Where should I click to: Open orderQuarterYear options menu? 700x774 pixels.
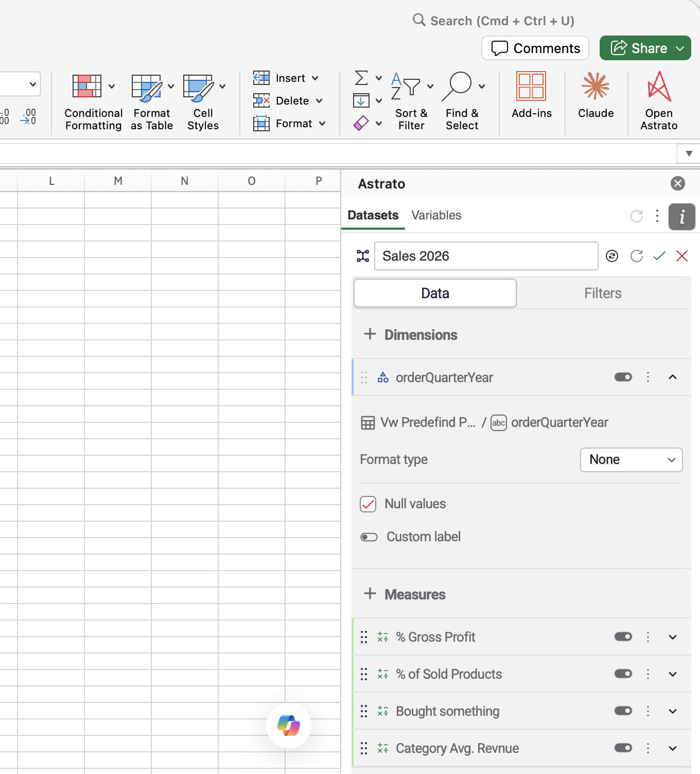click(x=648, y=377)
